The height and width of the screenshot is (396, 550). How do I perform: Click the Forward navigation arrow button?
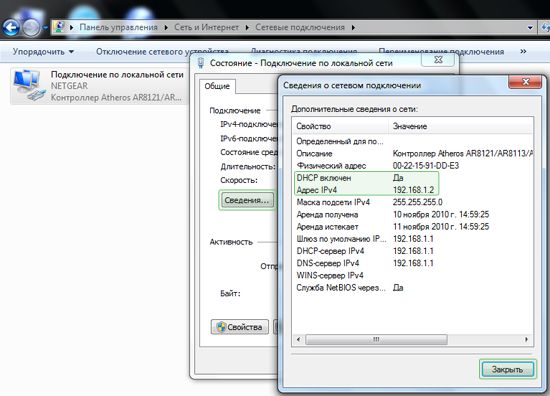click(32, 27)
